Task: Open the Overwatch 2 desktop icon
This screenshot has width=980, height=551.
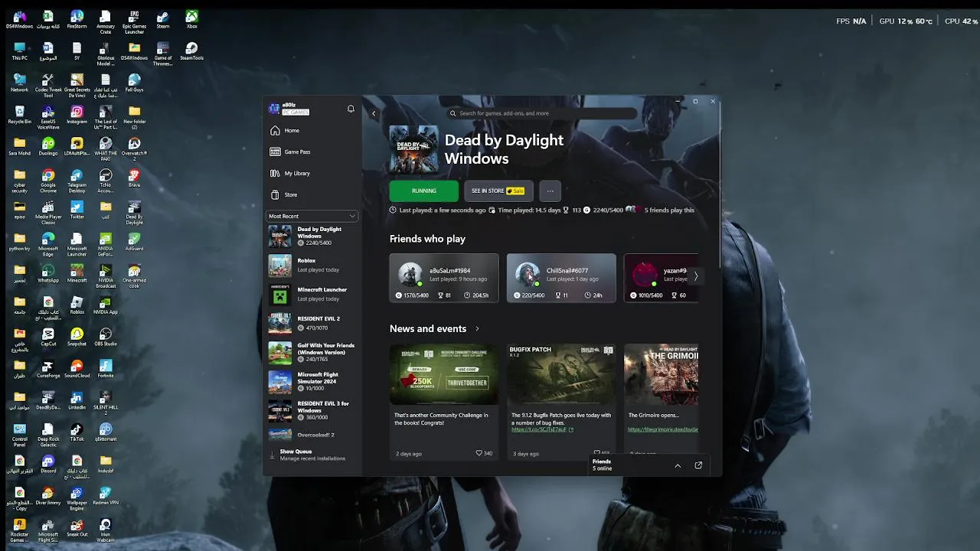Action: coord(134,149)
